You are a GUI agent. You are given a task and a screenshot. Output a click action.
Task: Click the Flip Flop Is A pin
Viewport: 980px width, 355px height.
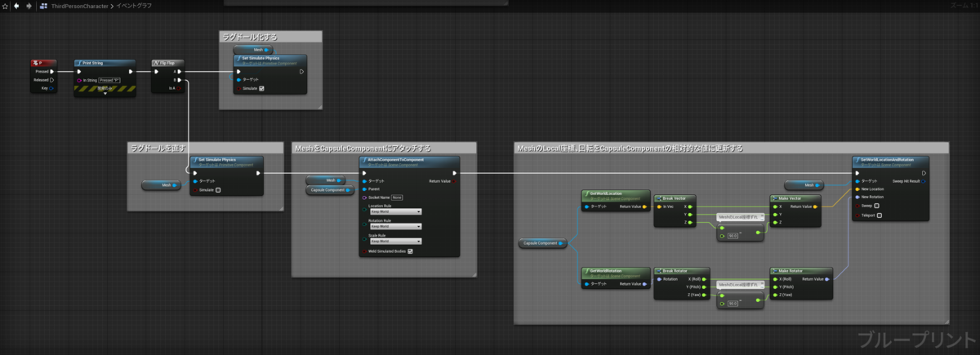[x=180, y=88]
